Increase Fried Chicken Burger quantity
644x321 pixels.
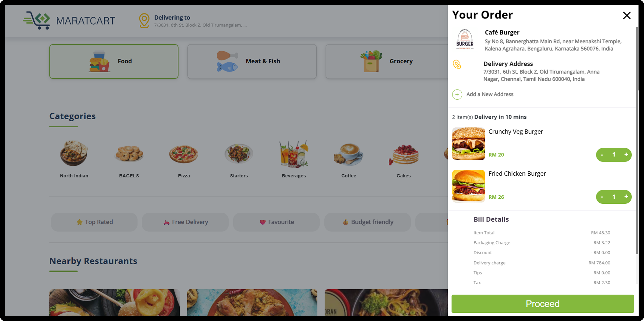point(626,196)
